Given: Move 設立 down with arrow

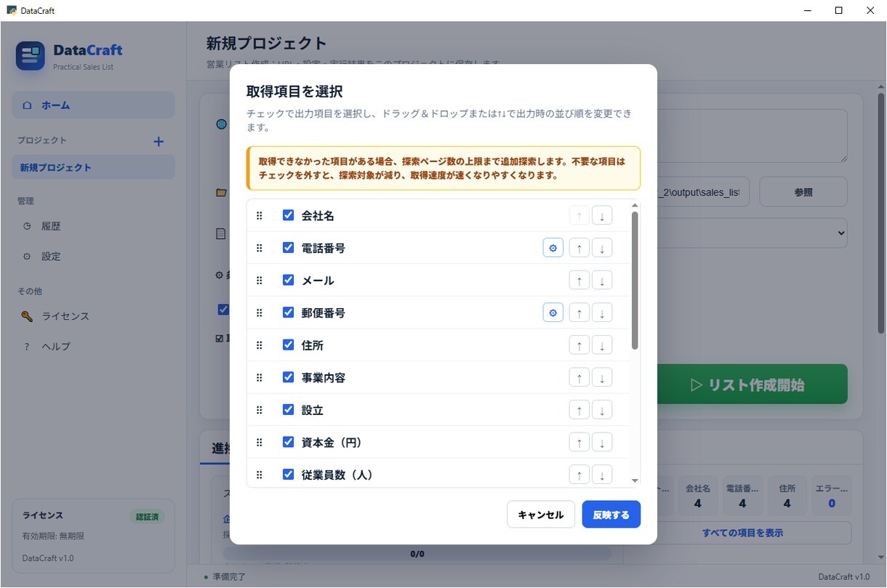Looking at the screenshot, I should (x=602, y=410).
